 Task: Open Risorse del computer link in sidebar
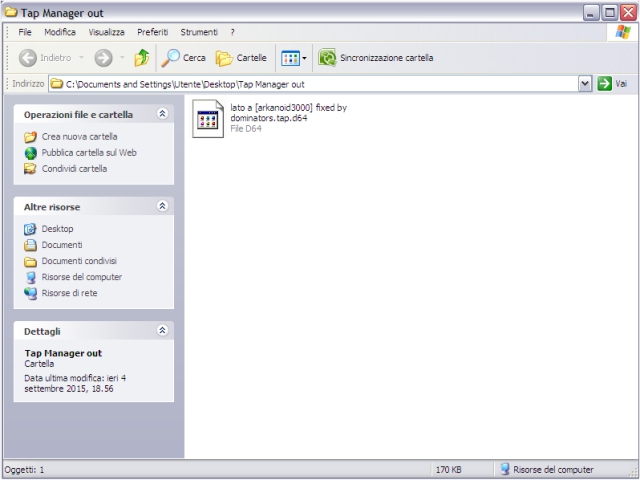tap(82, 277)
